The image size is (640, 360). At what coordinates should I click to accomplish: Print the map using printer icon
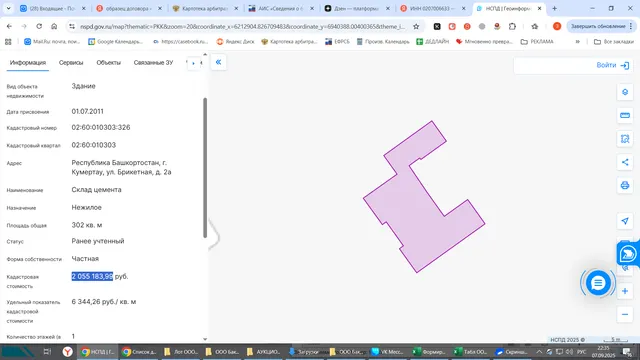[x=625, y=185]
